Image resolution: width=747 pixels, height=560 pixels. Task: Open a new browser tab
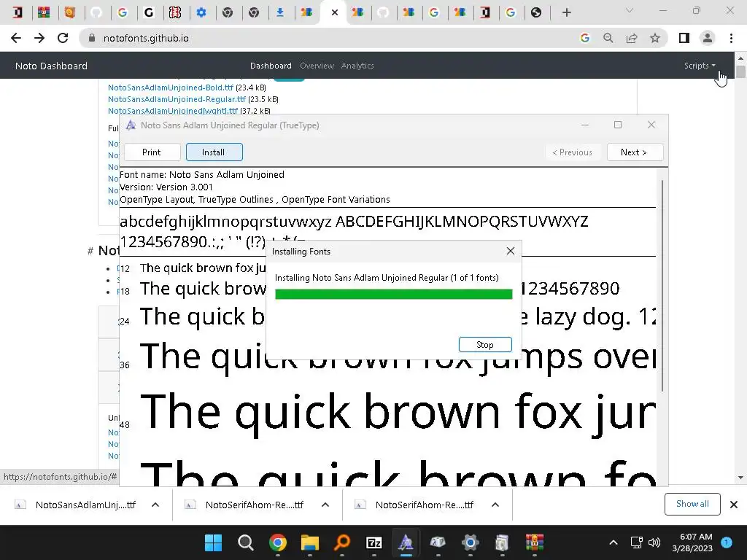(566, 12)
